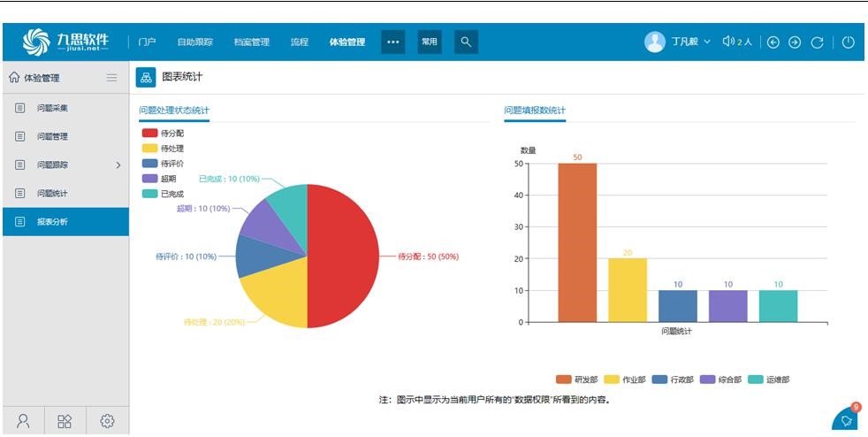Toggle 待分配 legend in pie chart
The height and width of the screenshot is (437, 868).
[x=163, y=133]
